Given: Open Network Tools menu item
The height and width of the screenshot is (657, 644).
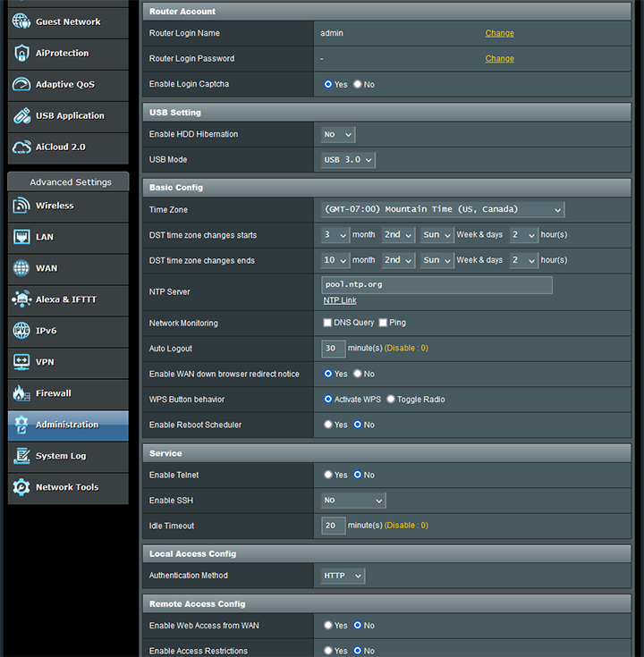Looking at the screenshot, I should tap(67, 487).
